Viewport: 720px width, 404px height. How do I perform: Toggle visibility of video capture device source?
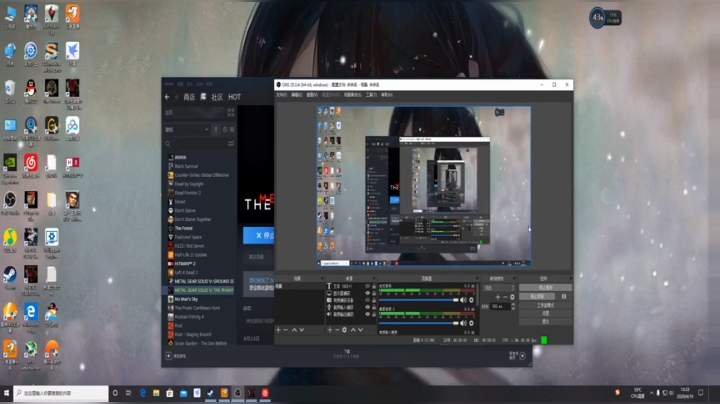(367, 300)
